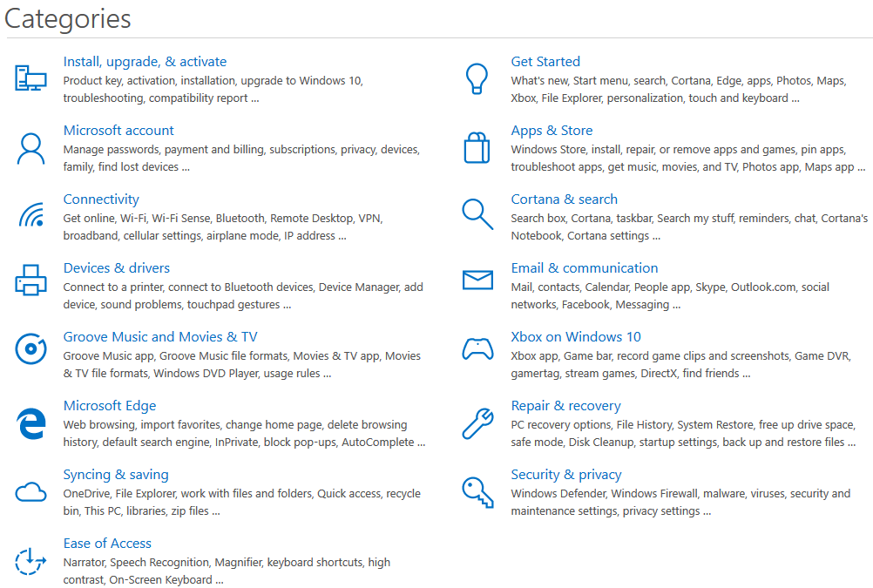Click the computer icon for Install, upgrade, & activate
The width and height of the screenshot is (873, 588).
(x=30, y=78)
